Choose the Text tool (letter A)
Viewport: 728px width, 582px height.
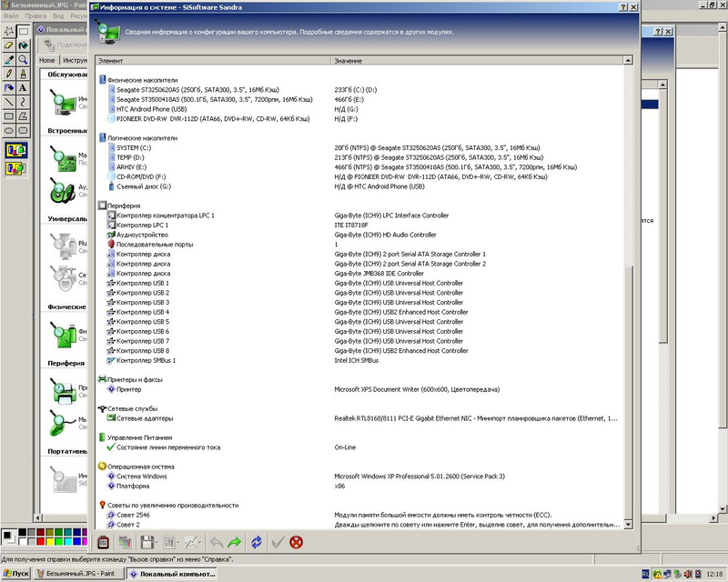(x=24, y=88)
